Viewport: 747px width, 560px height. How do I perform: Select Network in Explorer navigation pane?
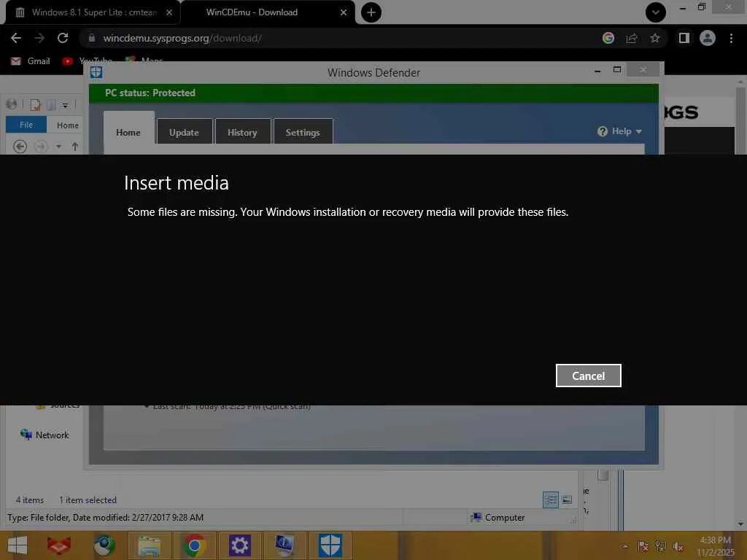click(44, 435)
